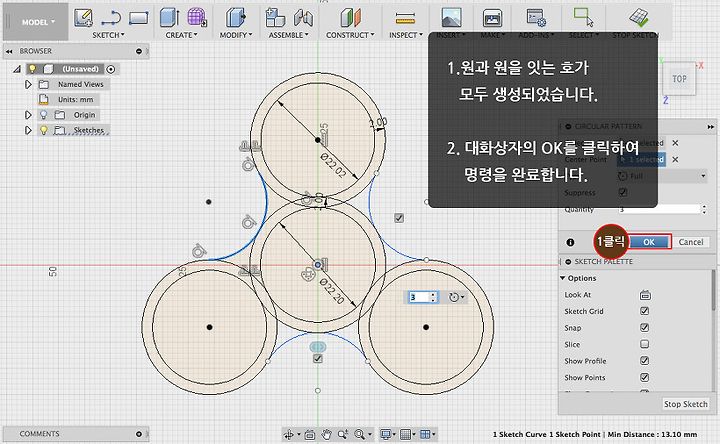This screenshot has height=444, width=720.
Task: Activate the Select tool icon
Action: (x=584, y=17)
